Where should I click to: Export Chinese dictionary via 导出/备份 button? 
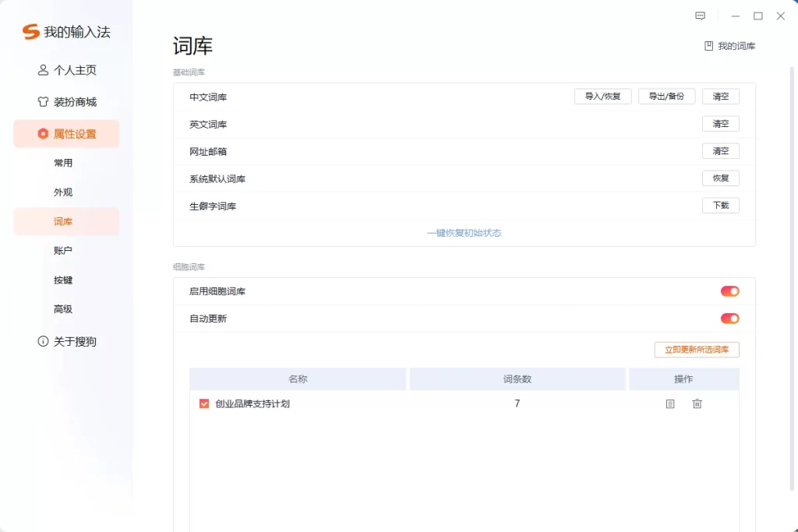pos(666,96)
